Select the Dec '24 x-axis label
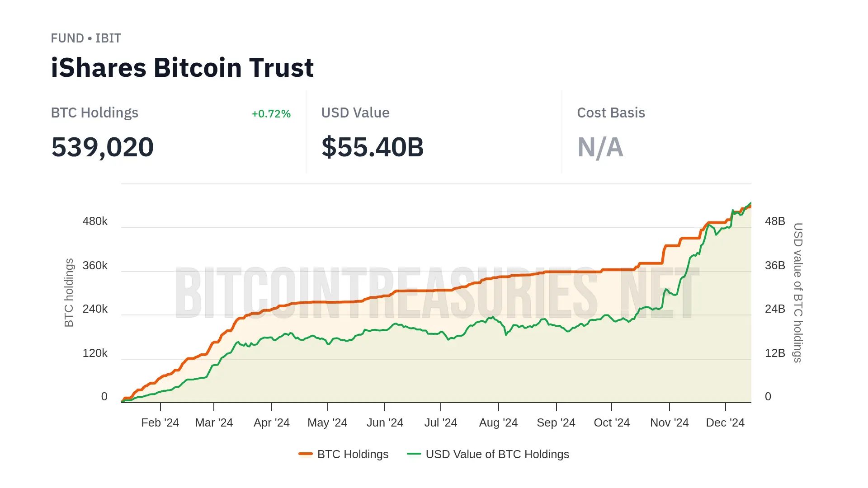868x488 pixels. [x=725, y=422]
